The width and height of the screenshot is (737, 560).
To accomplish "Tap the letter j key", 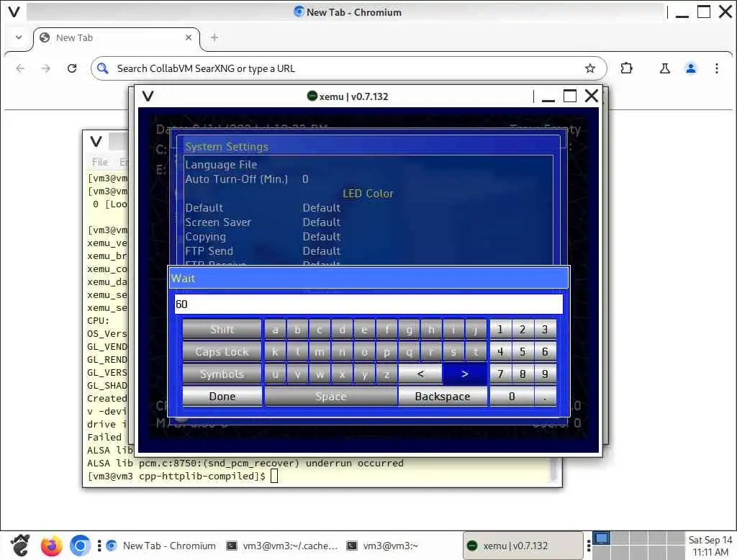I will (x=476, y=330).
